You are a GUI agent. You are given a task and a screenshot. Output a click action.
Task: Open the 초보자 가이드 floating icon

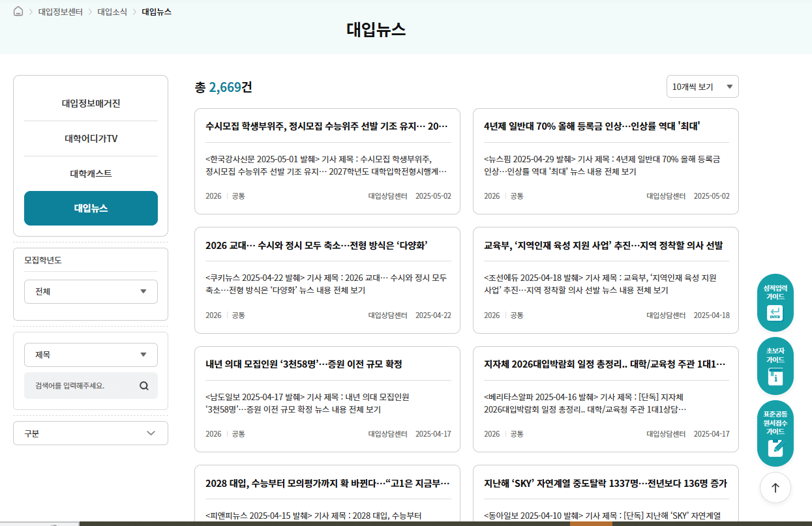pyautogui.click(x=775, y=366)
